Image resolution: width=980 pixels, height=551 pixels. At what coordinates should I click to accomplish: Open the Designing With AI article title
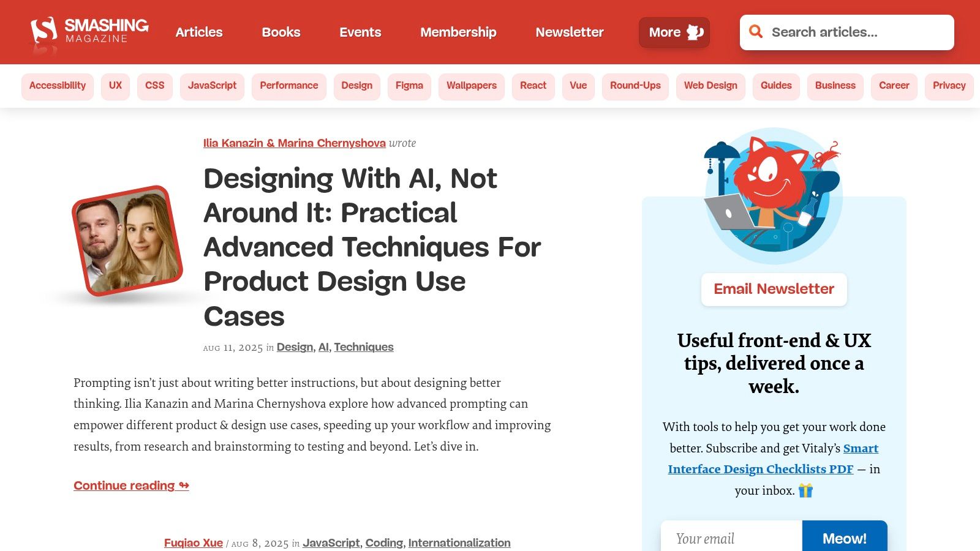click(x=372, y=247)
